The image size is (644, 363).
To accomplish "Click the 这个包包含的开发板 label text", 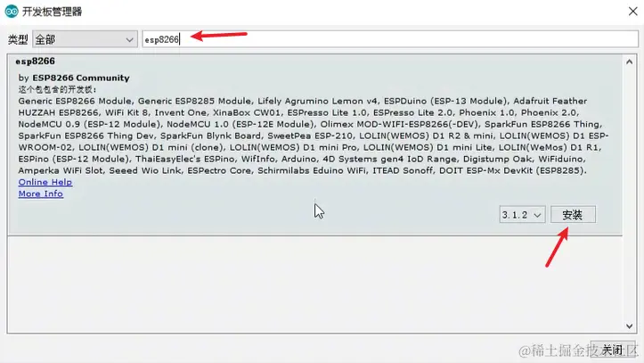I will 57,89.
